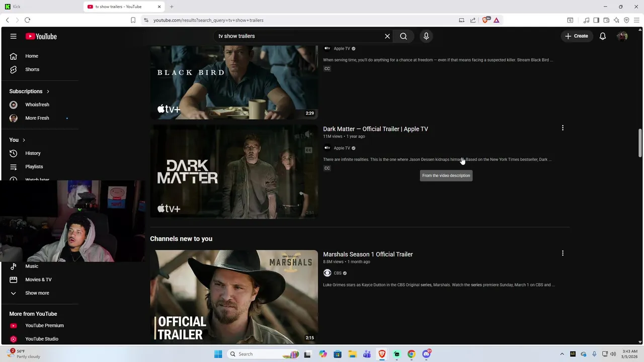Open Dark Matter — Official Trailer title link
The width and height of the screenshot is (644, 362).
click(375, 129)
